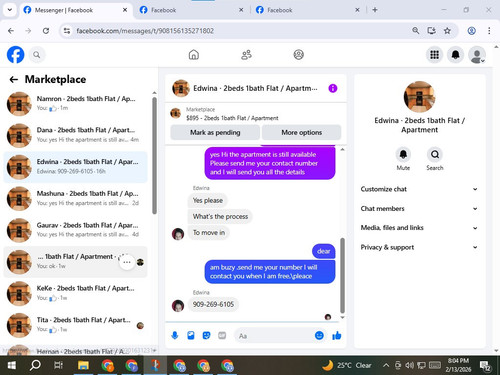Focus the Aa message input field
Image resolution: width=500 pixels, height=375 pixels.
pyautogui.click(x=274, y=336)
